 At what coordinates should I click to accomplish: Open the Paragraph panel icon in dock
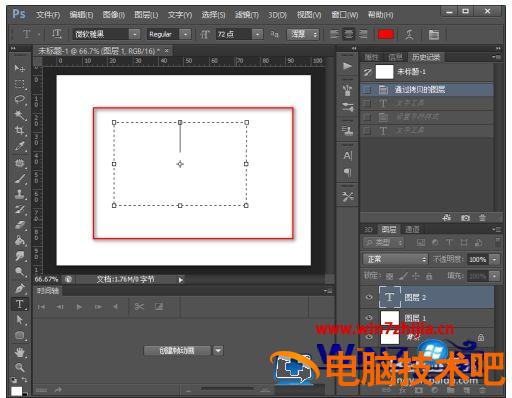[347, 172]
